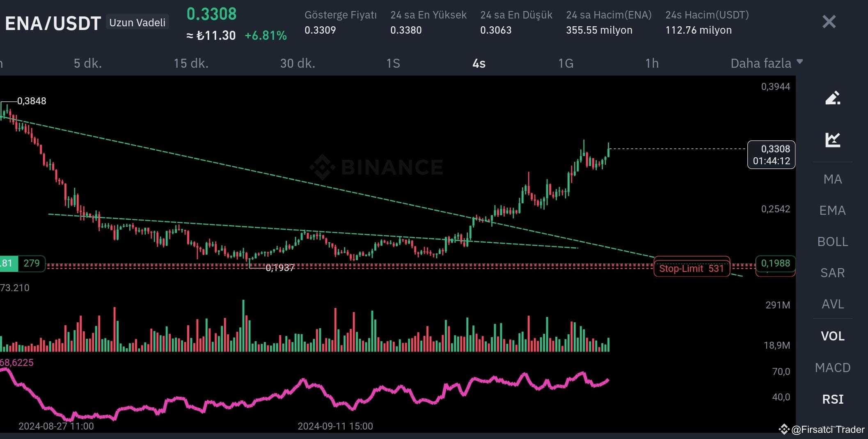Click the ENA/USDT pair title
The image size is (868, 439).
[x=53, y=23]
